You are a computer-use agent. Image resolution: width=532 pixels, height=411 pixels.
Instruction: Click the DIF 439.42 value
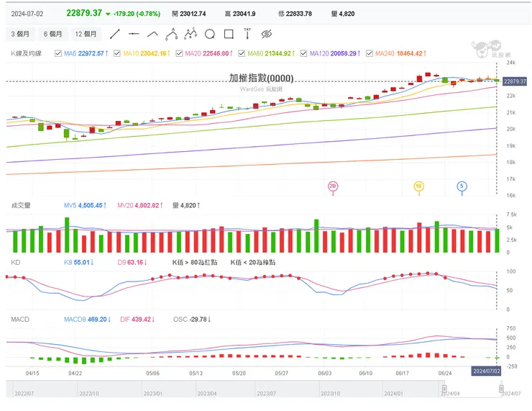[137, 320]
